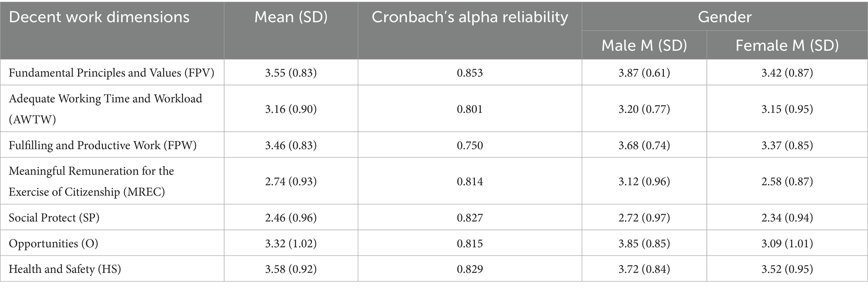Image resolution: width=868 pixels, height=289 pixels.
Task: Click the Female M (SD) subheader
Action: (x=787, y=45)
